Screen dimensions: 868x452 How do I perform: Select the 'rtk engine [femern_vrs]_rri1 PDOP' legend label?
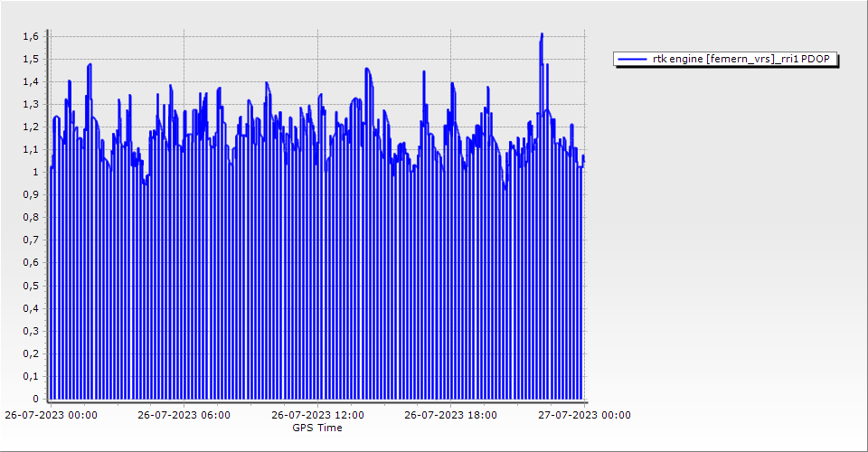click(x=741, y=60)
